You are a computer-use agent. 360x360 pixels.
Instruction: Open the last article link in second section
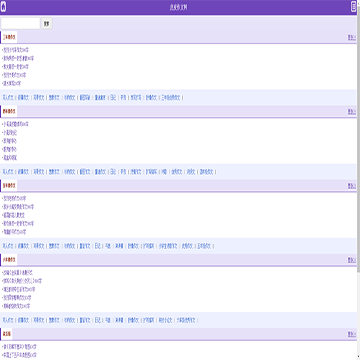point(10,158)
